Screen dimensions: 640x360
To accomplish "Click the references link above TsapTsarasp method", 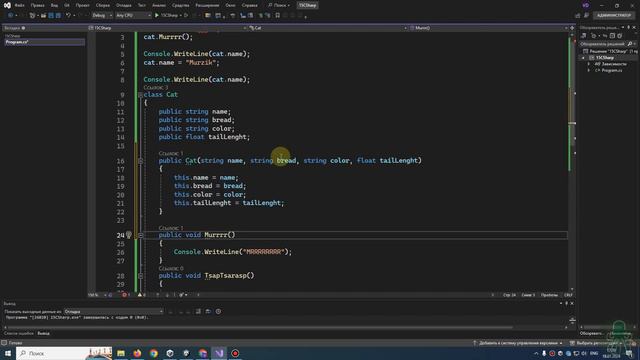I will pos(171,269).
